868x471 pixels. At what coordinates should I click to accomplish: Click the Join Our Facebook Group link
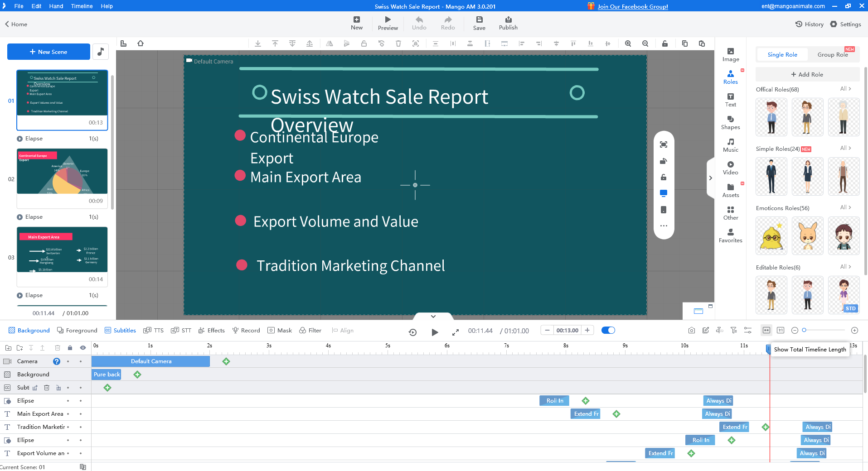pyautogui.click(x=632, y=6)
